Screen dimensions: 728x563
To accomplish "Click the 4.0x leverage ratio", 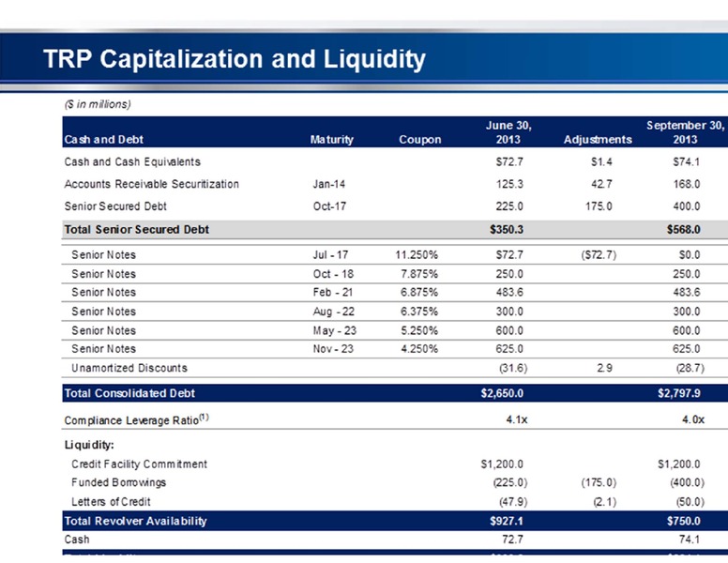I will [693, 420].
